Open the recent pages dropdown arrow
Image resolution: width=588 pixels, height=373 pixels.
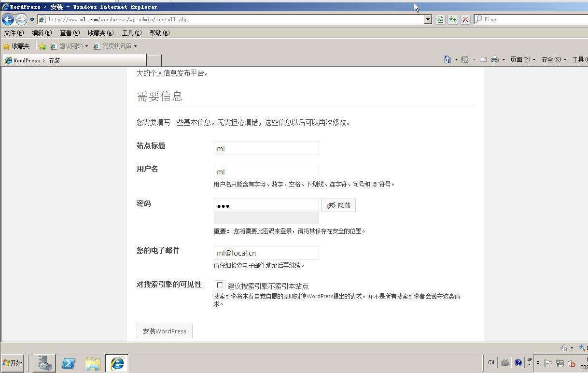pos(32,20)
